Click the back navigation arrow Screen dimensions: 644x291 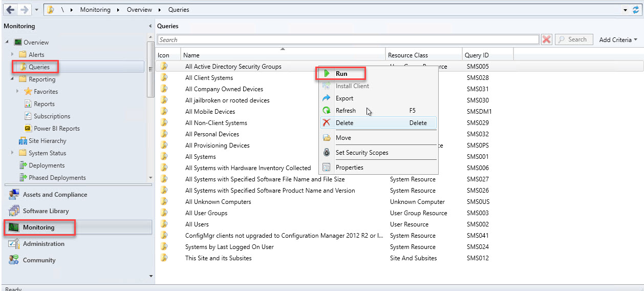[10, 10]
